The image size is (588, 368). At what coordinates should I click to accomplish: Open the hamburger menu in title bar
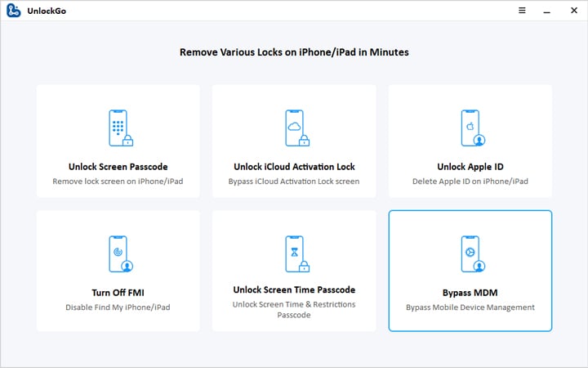coord(522,11)
